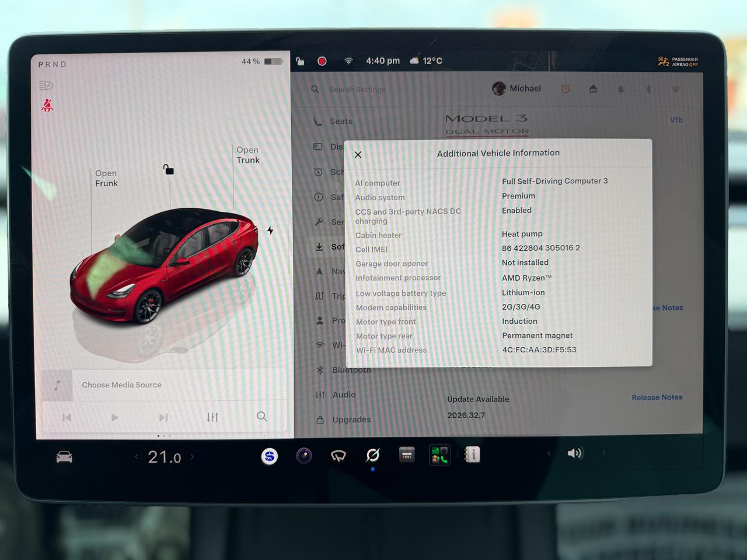Close the Additional Vehicle Information dialog
Image resolution: width=747 pixels, height=560 pixels.
click(x=358, y=155)
